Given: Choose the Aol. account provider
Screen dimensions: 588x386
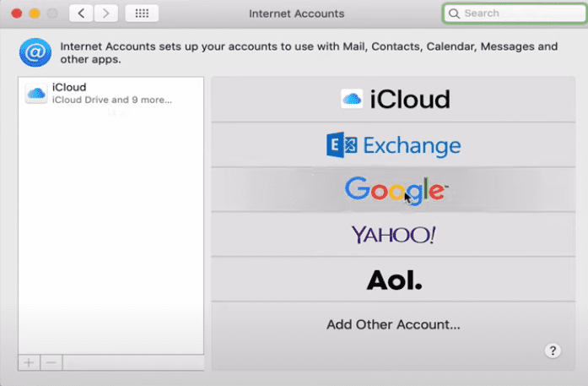Looking at the screenshot, I should [x=395, y=279].
